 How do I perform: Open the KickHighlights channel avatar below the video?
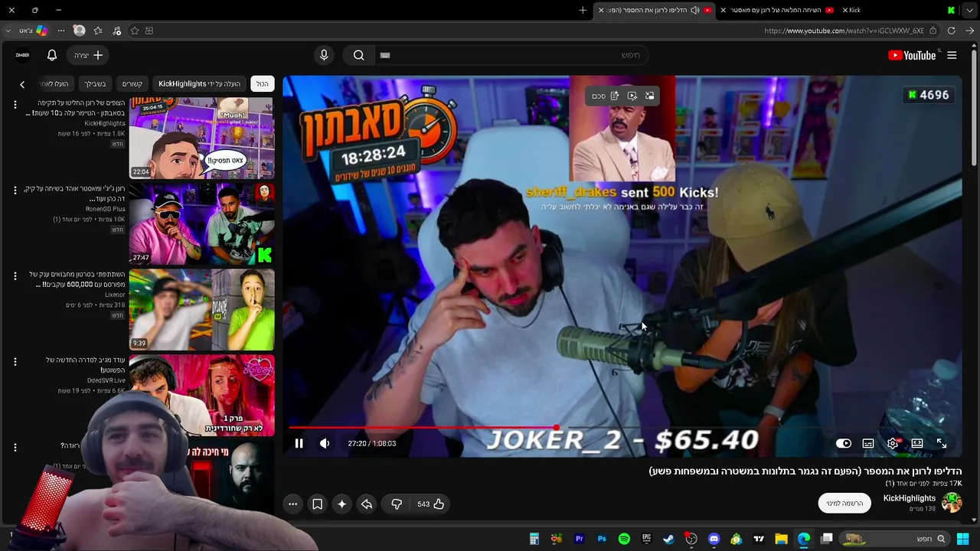coord(952,502)
